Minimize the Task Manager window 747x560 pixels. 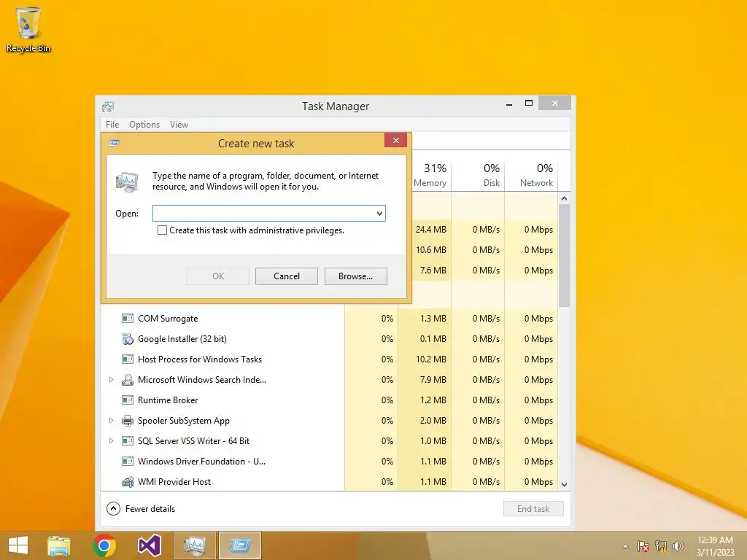click(509, 104)
